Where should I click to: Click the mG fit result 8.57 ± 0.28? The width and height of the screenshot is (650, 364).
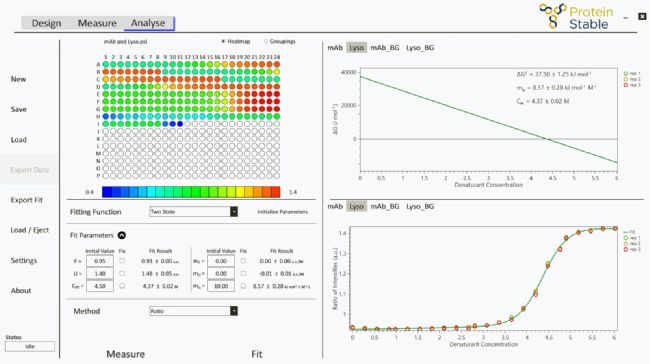tap(281, 286)
